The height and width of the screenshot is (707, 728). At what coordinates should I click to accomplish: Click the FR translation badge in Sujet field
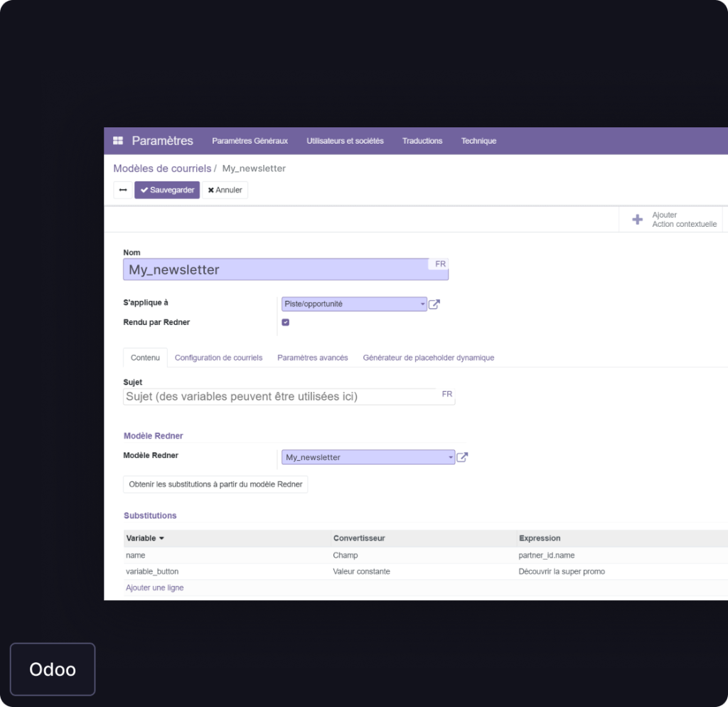[x=446, y=394]
